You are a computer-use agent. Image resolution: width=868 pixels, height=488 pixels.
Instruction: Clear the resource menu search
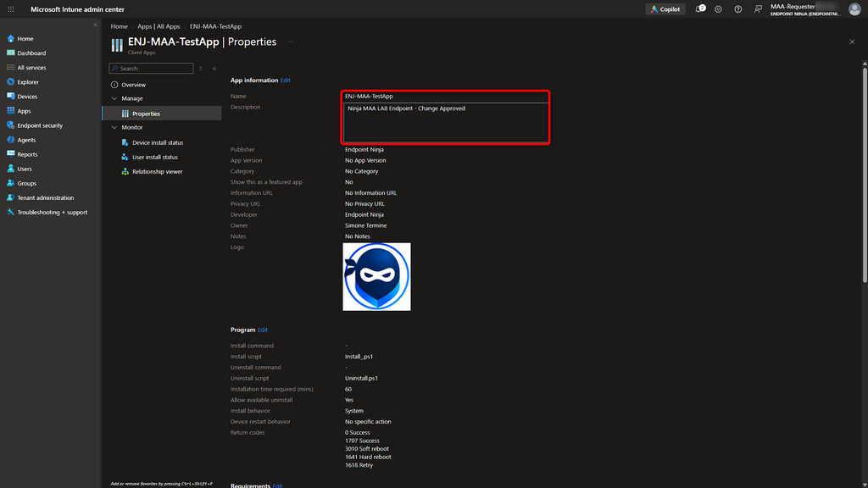pyautogui.click(x=200, y=68)
